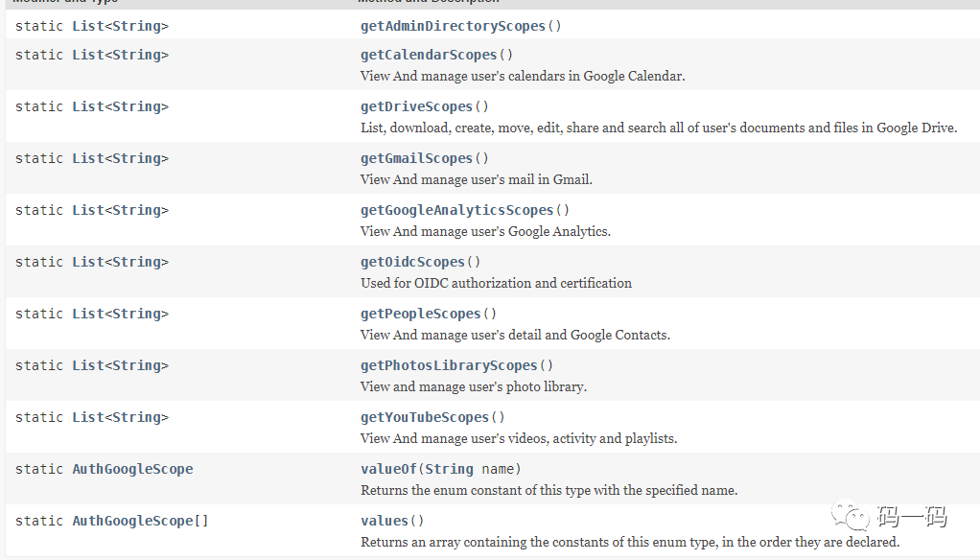
Task: Open the getAdminDirectoryScopes method link
Action: tap(453, 26)
